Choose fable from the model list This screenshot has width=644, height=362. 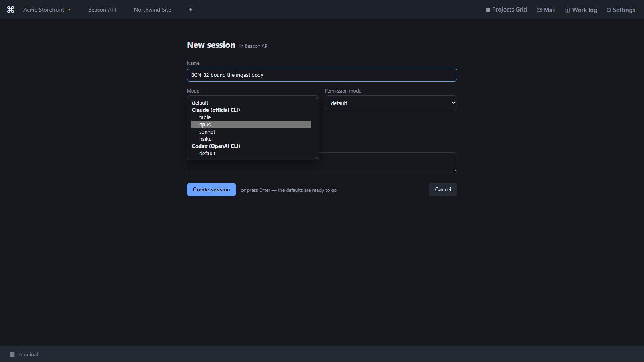tap(251, 117)
